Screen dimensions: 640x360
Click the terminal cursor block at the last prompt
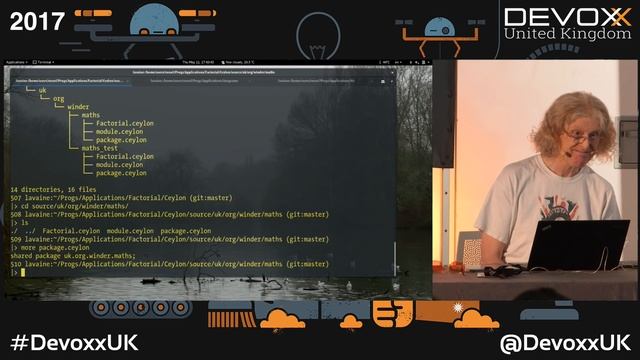click(23, 272)
